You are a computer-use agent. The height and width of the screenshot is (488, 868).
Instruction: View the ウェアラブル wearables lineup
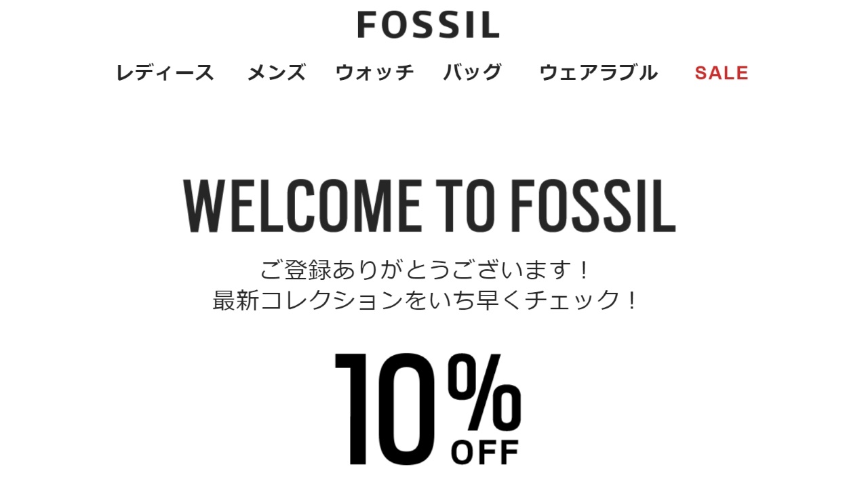click(598, 73)
